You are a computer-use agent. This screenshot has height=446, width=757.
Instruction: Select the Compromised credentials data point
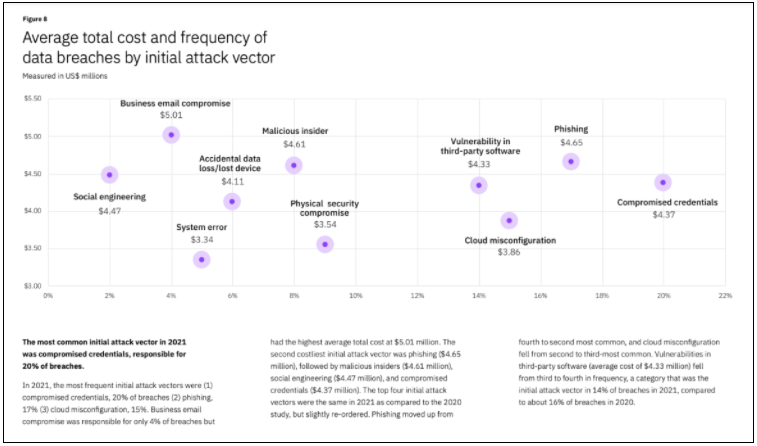pos(663,182)
